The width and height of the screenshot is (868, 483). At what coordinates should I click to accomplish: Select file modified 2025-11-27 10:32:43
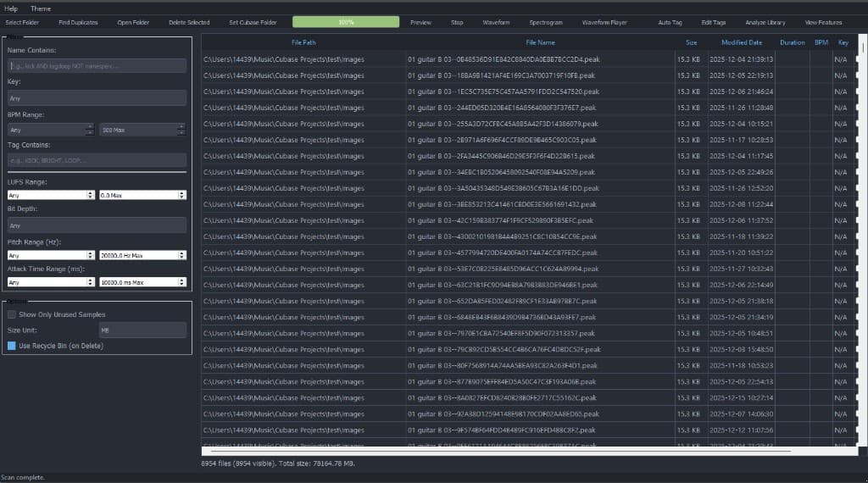coord(529,269)
